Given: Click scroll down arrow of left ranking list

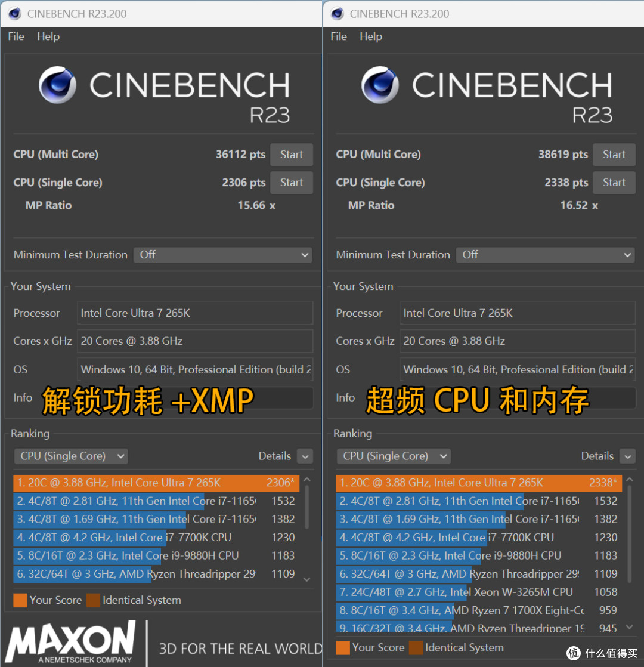Looking at the screenshot, I should coord(307,579).
